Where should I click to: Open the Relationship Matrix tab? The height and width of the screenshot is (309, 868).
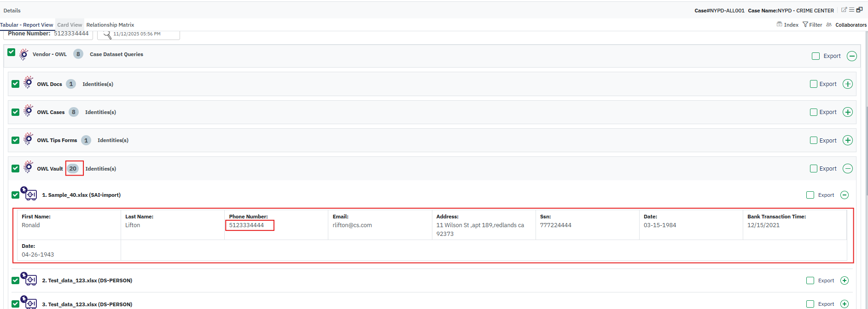tap(110, 25)
